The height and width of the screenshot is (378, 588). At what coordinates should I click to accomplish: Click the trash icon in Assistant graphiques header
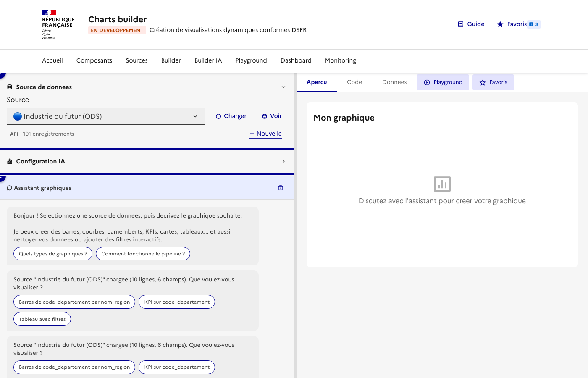280,188
